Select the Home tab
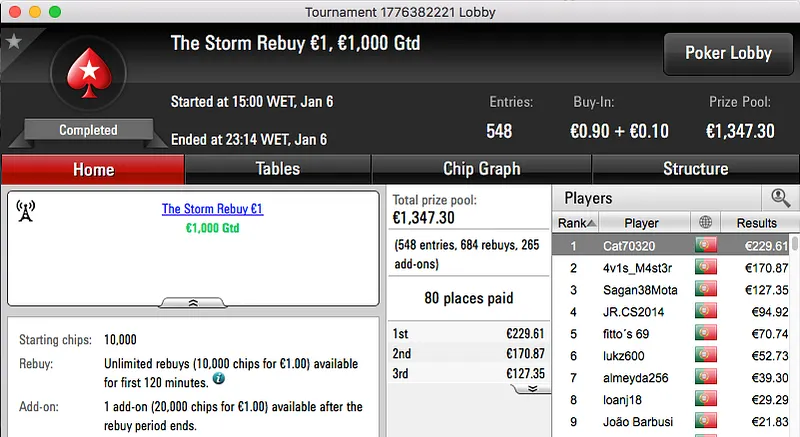 (x=93, y=169)
